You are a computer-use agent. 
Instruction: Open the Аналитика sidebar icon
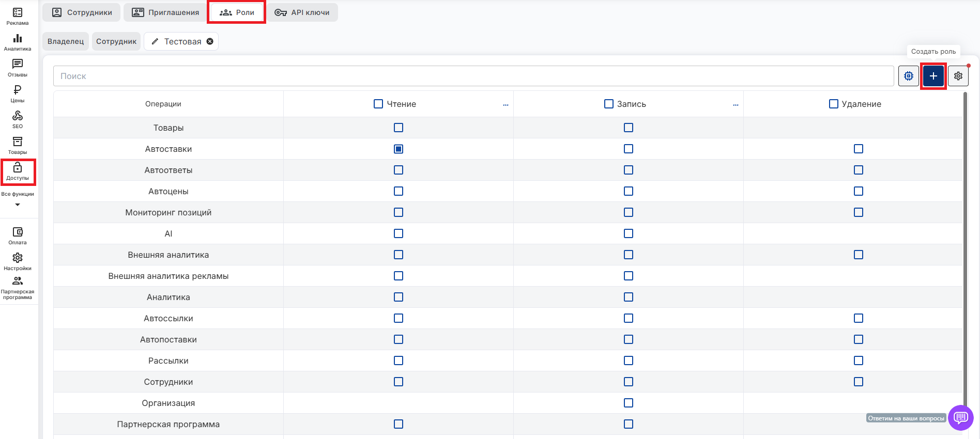click(x=18, y=42)
